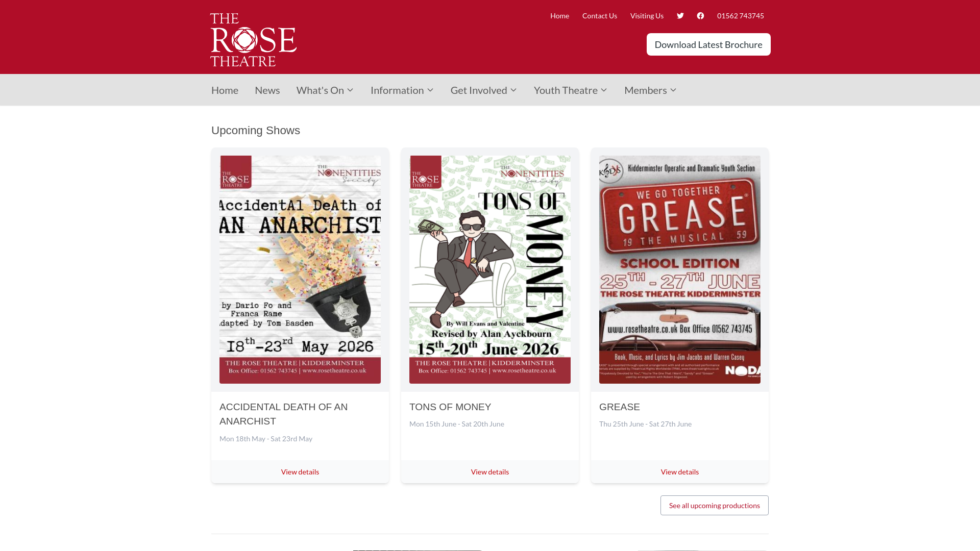Viewport: 980px width, 551px height.
Task: Click the Upcoming Shows heading
Action: (x=256, y=131)
